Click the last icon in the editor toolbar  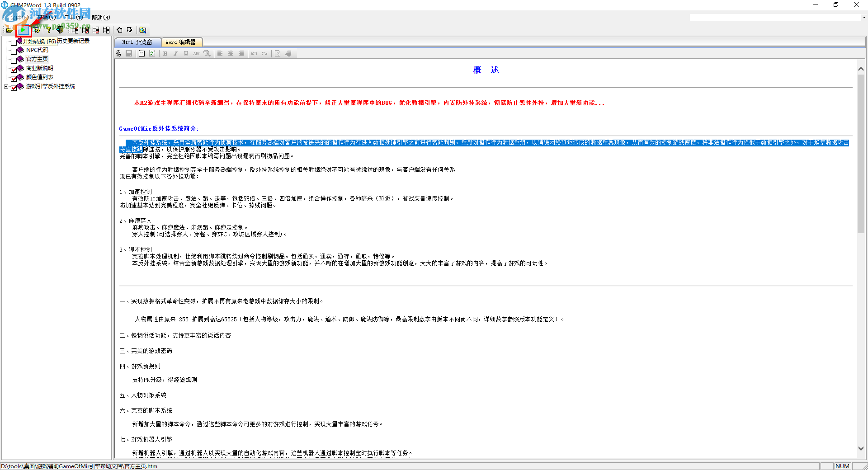click(x=288, y=53)
